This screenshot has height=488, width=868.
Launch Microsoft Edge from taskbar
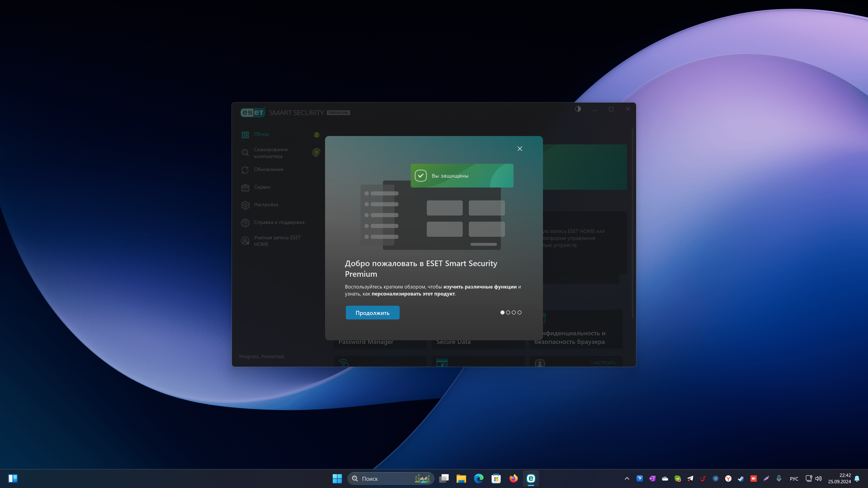tap(479, 479)
